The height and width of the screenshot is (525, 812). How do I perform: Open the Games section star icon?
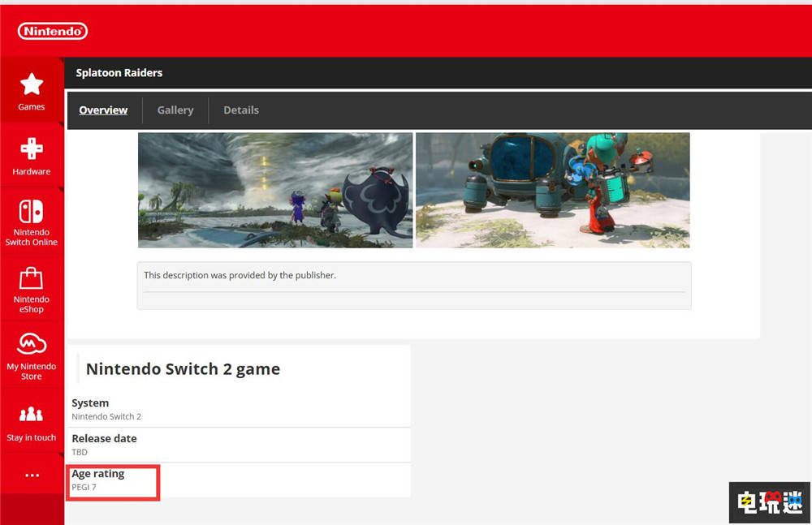point(32,84)
